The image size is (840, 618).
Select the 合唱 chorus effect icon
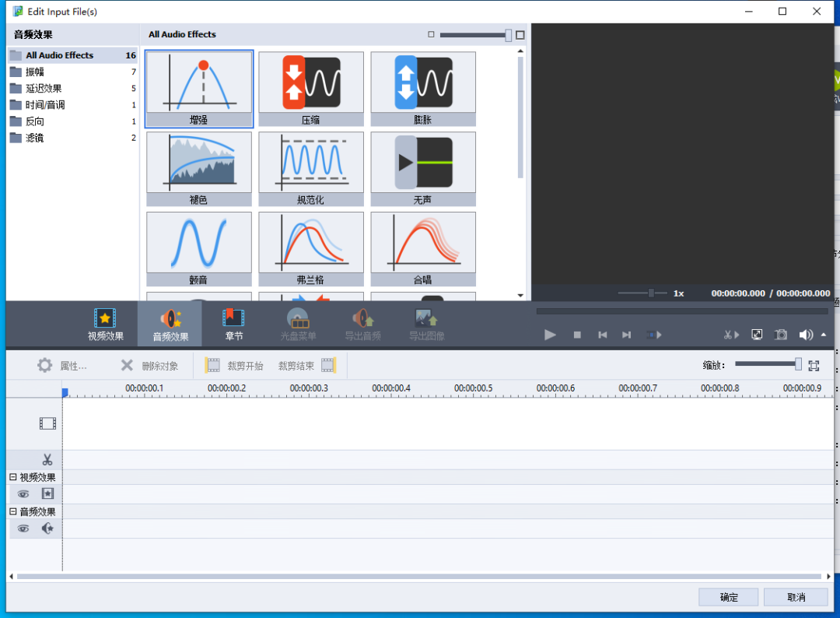pos(422,249)
